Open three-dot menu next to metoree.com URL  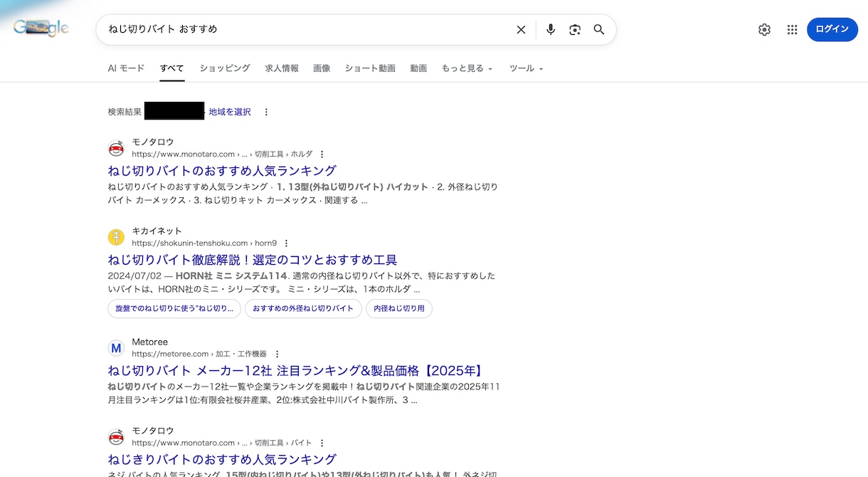tap(277, 354)
